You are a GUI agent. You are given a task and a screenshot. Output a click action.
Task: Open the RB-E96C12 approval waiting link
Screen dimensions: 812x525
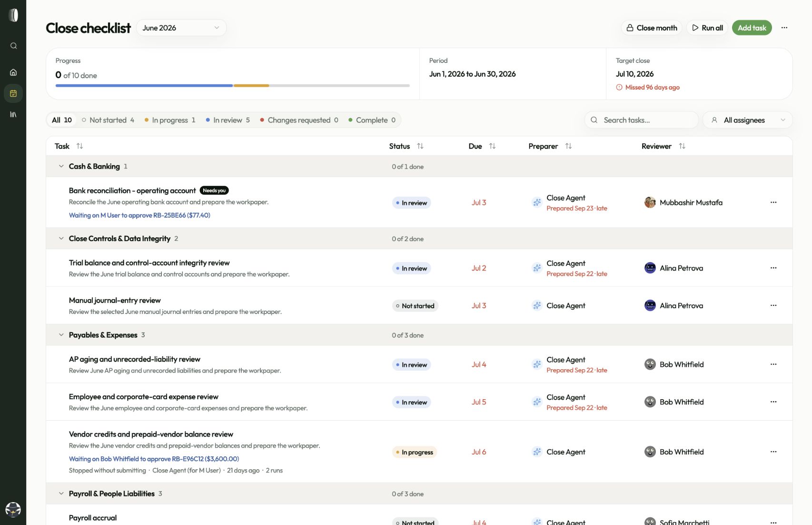[x=154, y=459]
